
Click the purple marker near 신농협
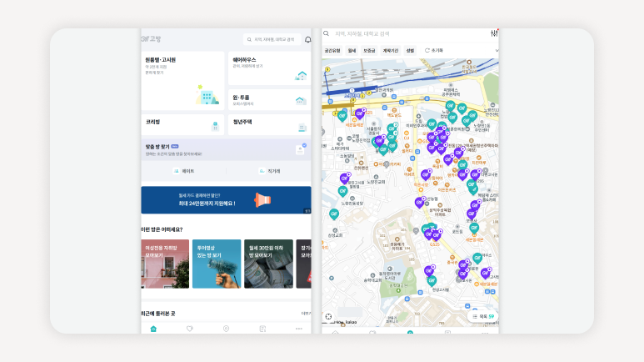[x=419, y=202]
